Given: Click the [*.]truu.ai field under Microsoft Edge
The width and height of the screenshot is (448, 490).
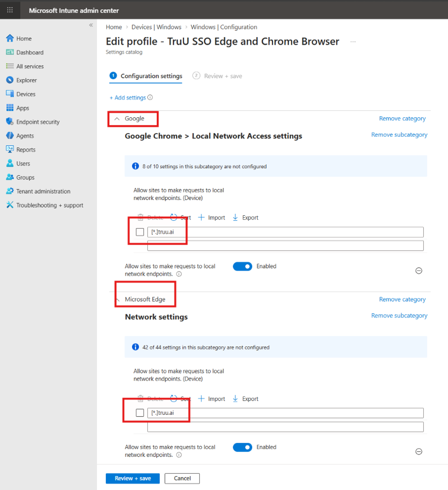Looking at the screenshot, I should coord(286,413).
